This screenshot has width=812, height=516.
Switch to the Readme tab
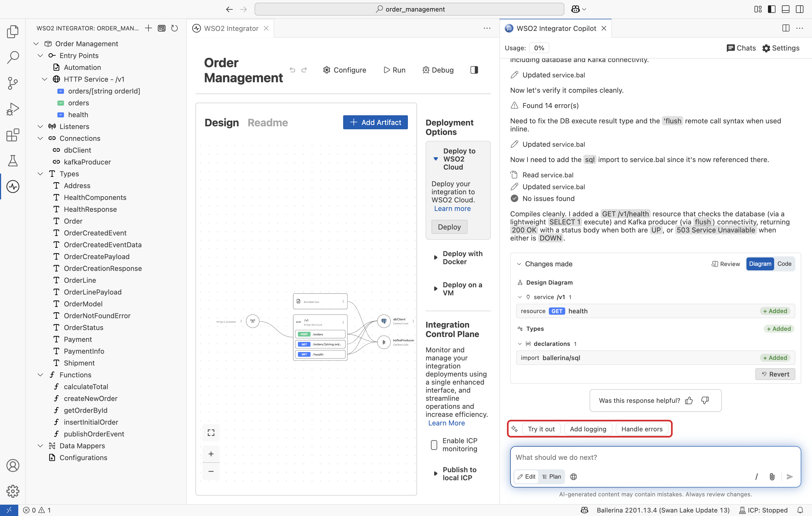[267, 122]
